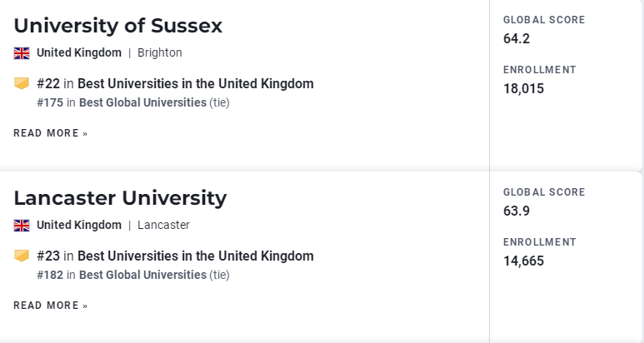Click Lancaster global score 63.9
This screenshot has height=343, width=644.
click(x=517, y=211)
